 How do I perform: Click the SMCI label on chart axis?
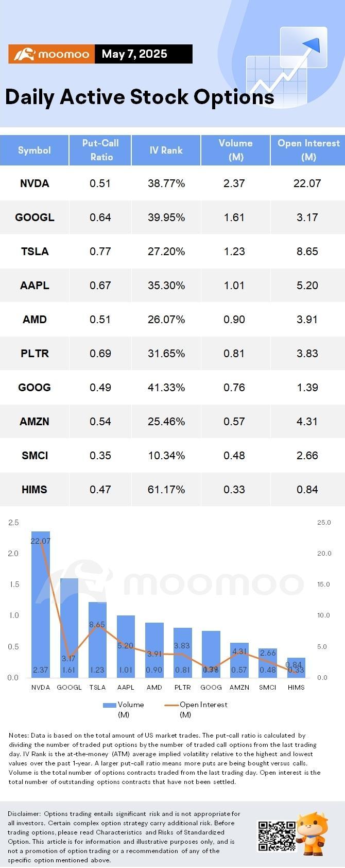(x=268, y=687)
